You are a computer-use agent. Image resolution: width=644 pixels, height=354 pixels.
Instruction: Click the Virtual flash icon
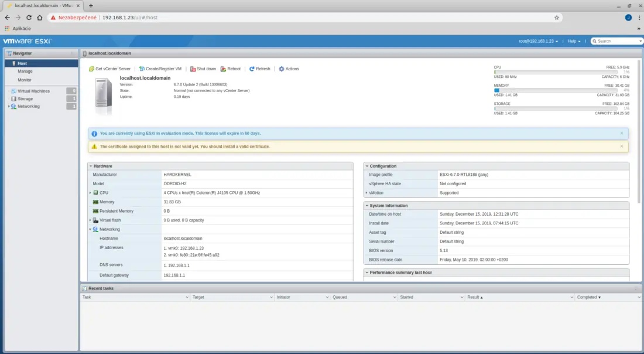[95, 220]
